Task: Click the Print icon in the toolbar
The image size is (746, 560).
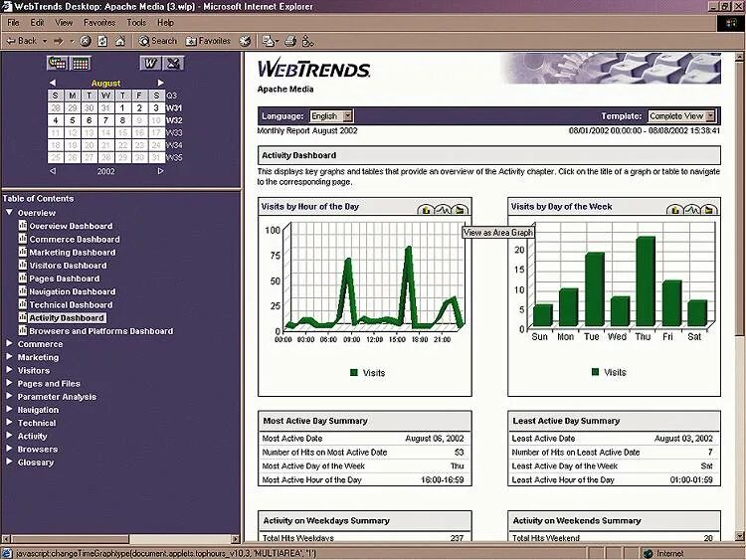Action: 290,42
